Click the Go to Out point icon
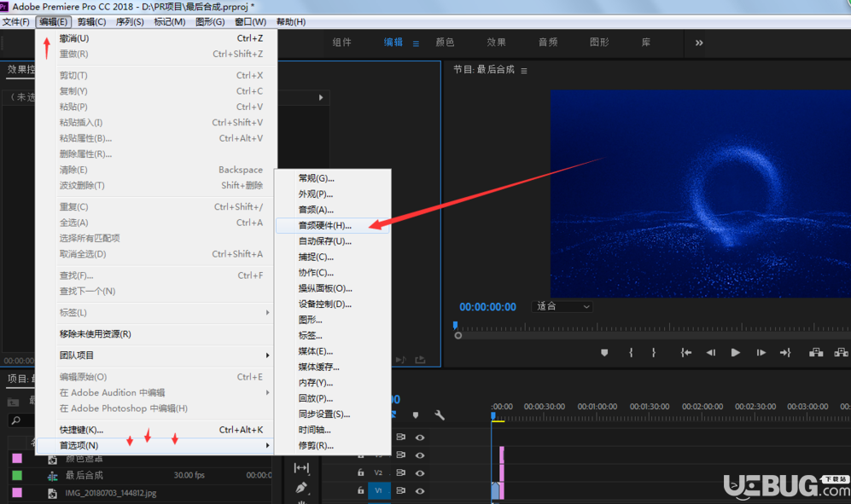Screen dimensions: 851x504 click(785, 353)
